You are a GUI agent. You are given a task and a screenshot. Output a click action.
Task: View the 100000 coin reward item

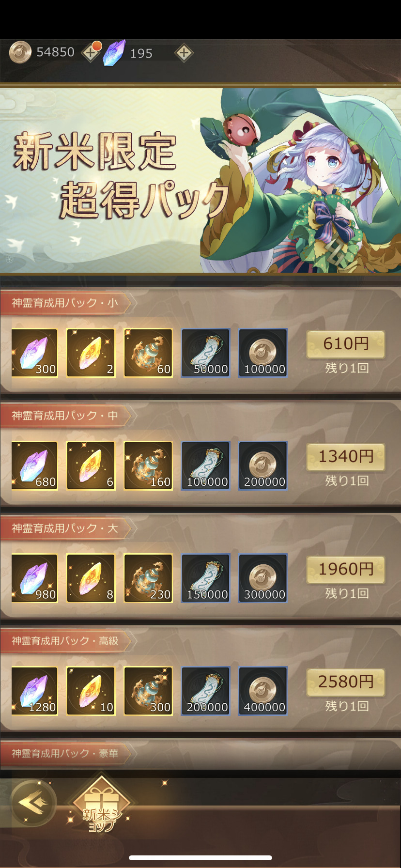click(x=263, y=353)
